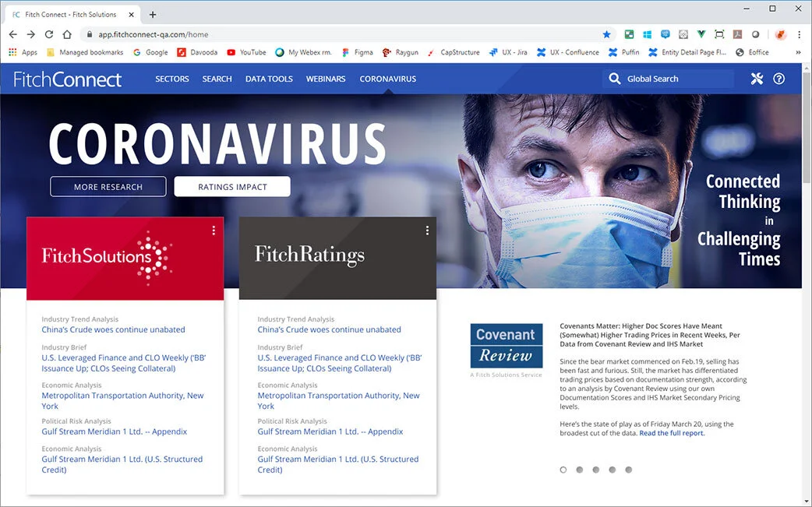Open the SEARCH menu
The width and height of the screenshot is (812, 507).
click(x=217, y=79)
